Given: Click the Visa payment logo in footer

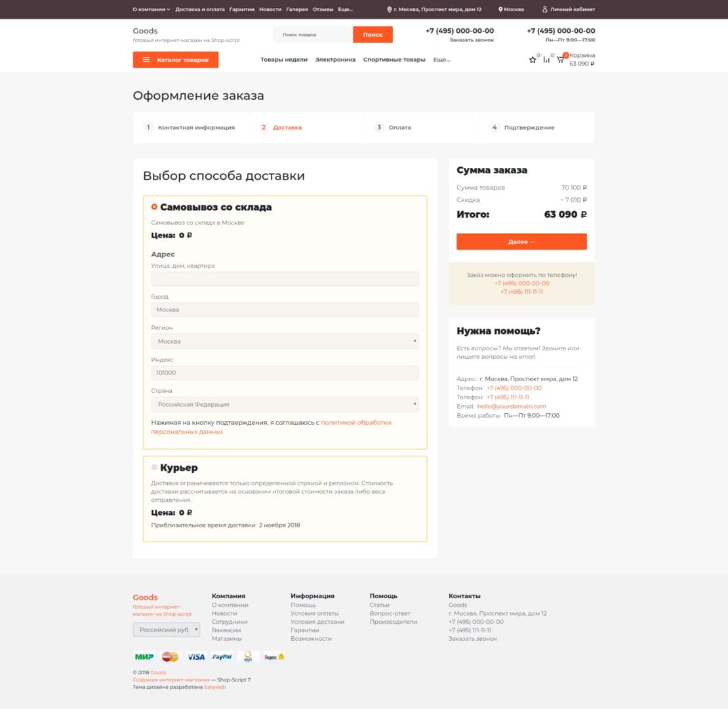Looking at the screenshot, I should 196,657.
